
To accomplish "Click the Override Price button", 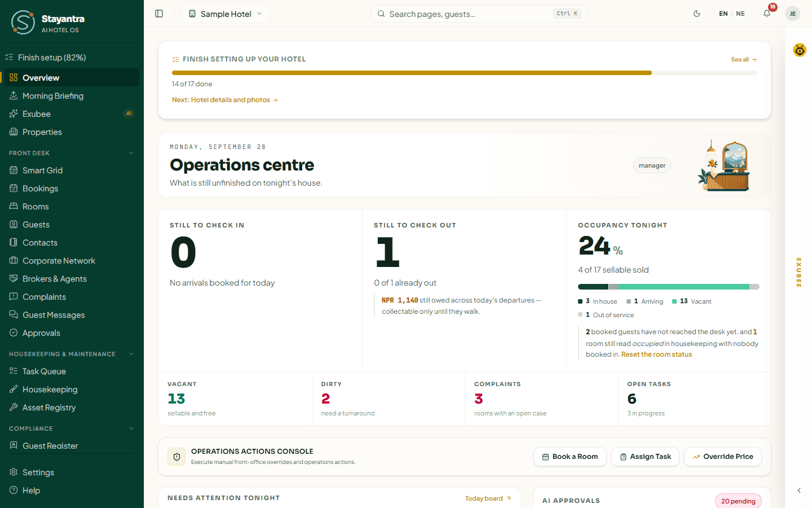I will [723, 457].
